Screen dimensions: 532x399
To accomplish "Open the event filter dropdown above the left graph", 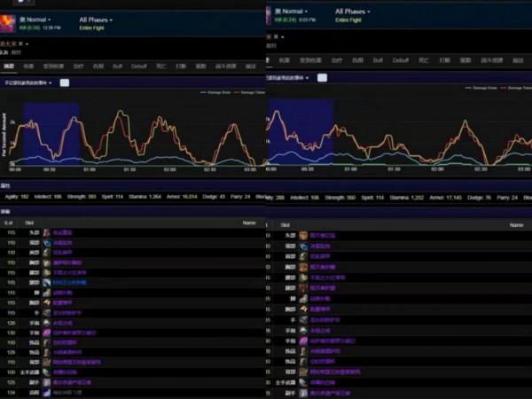I will click(27, 82).
